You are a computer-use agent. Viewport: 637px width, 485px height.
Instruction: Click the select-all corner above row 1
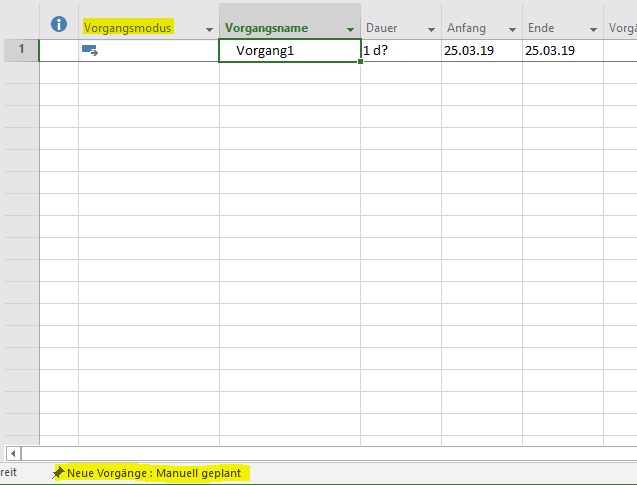coord(20,20)
